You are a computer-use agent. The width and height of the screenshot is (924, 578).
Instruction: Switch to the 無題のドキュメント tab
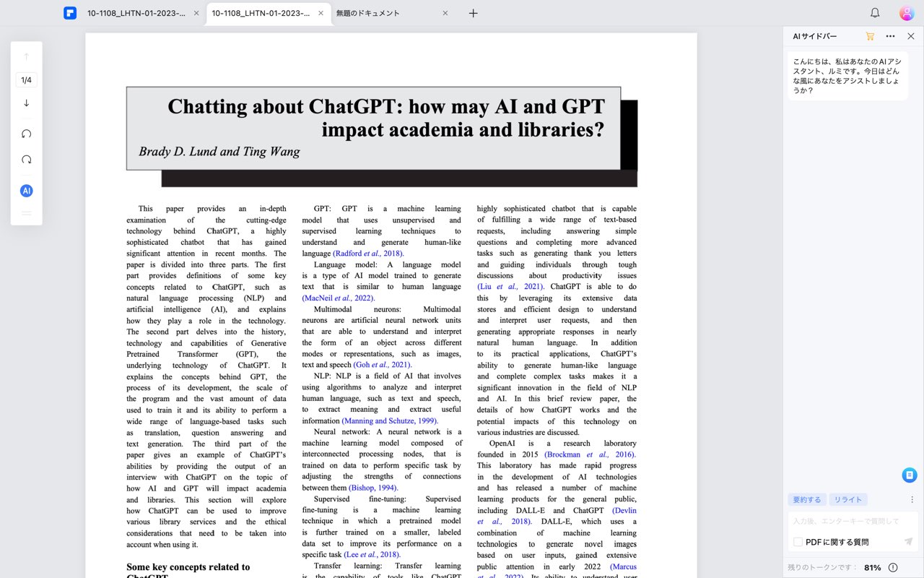(x=368, y=13)
